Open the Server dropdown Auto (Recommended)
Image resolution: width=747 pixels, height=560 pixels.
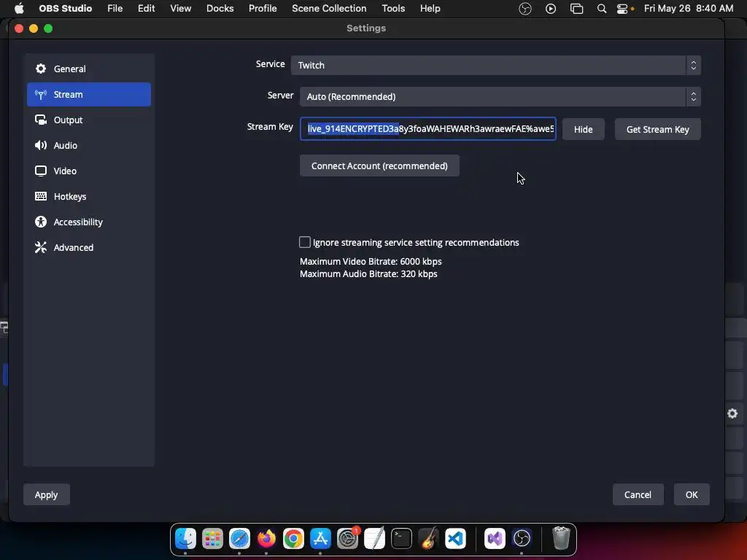click(500, 97)
